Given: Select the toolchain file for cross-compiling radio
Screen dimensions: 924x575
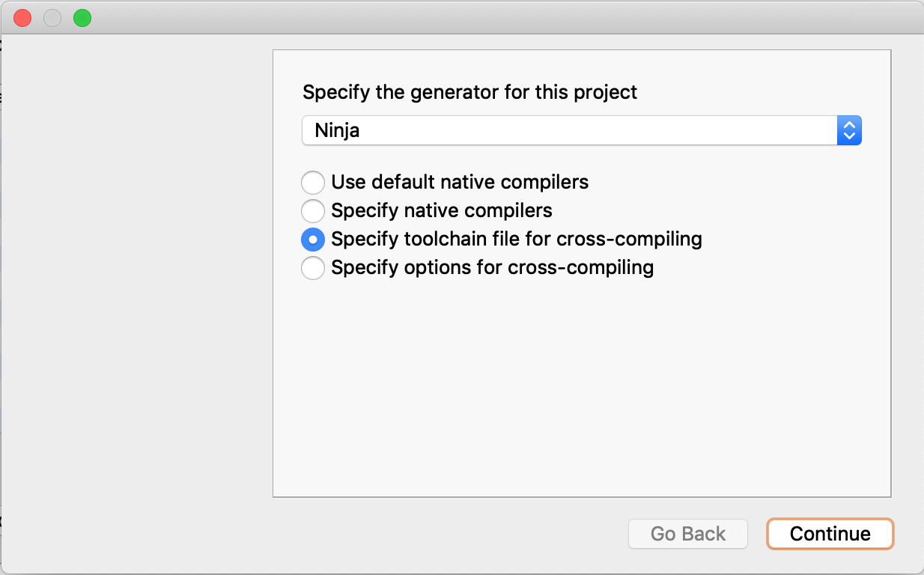Looking at the screenshot, I should click(x=313, y=239).
